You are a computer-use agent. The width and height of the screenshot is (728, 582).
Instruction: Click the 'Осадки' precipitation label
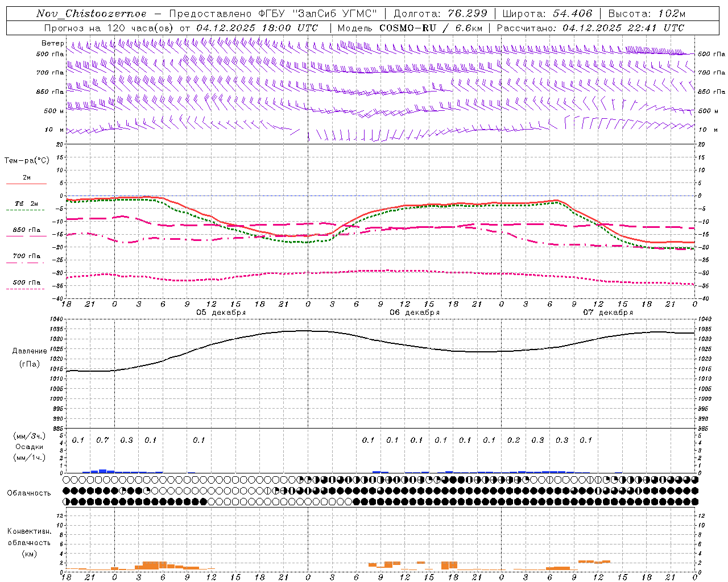[29, 447]
